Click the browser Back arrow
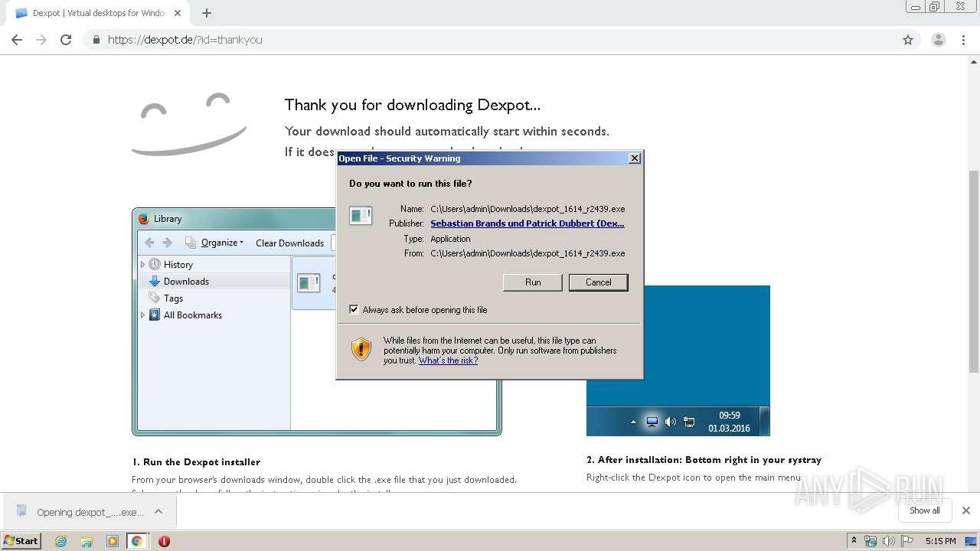 coord(17,40)
